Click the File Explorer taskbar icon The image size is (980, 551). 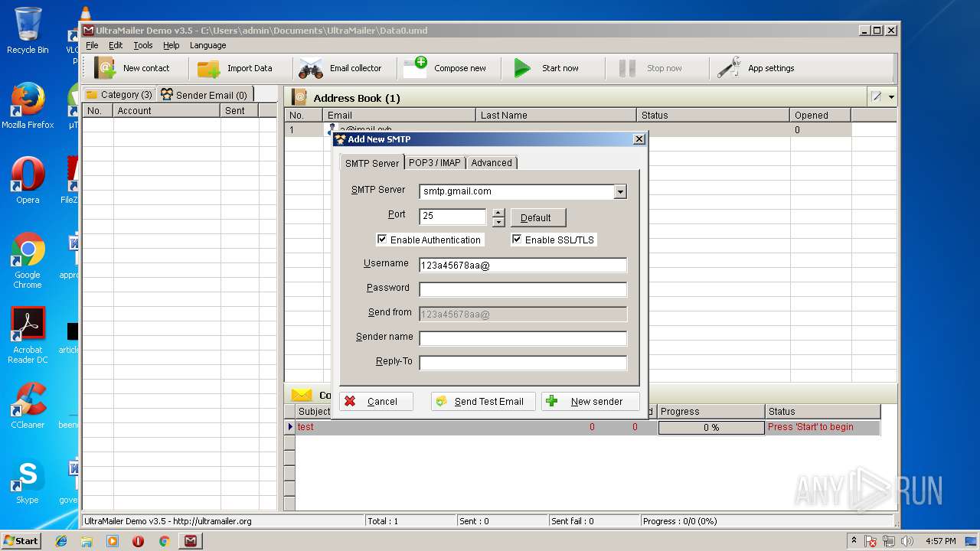(x=87, y=541)
